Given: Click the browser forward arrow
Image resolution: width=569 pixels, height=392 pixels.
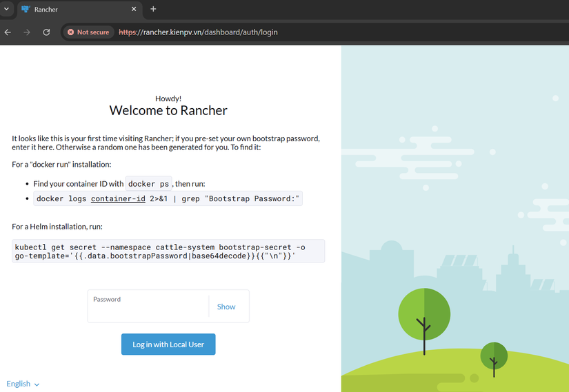Looking at the screenshot, I should (x=27, y=32).
